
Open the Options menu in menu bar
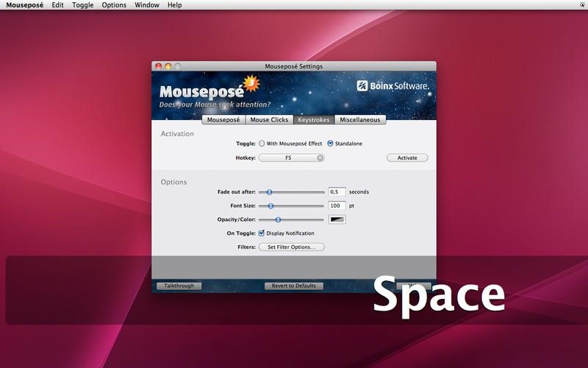click(114, 5)
